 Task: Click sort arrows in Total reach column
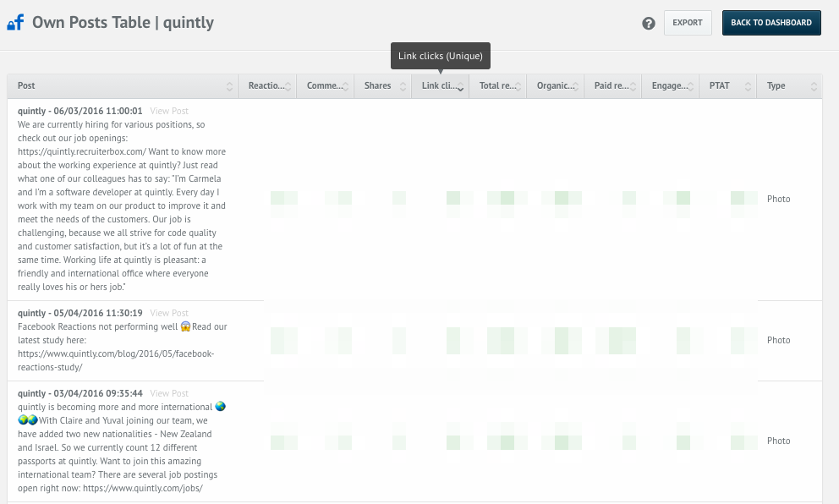(x=518, y=86)
